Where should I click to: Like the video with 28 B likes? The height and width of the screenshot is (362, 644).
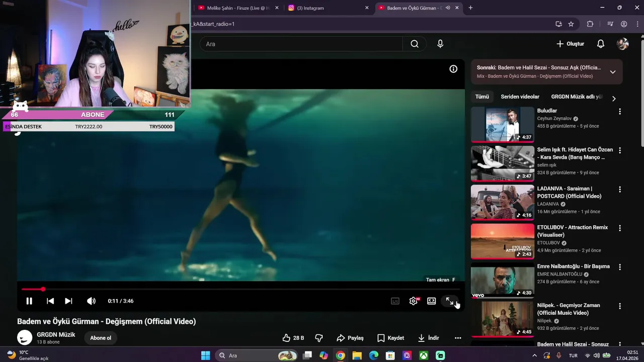[x=293, y=338]
